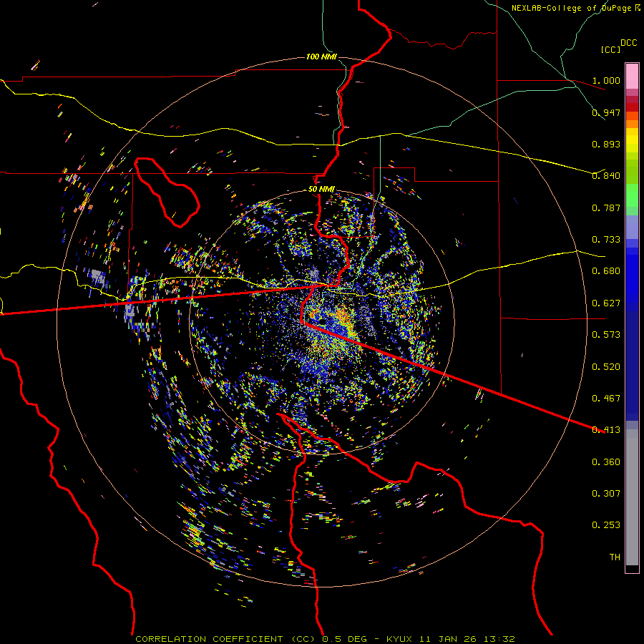Select the 0.840 legend value

606,176
